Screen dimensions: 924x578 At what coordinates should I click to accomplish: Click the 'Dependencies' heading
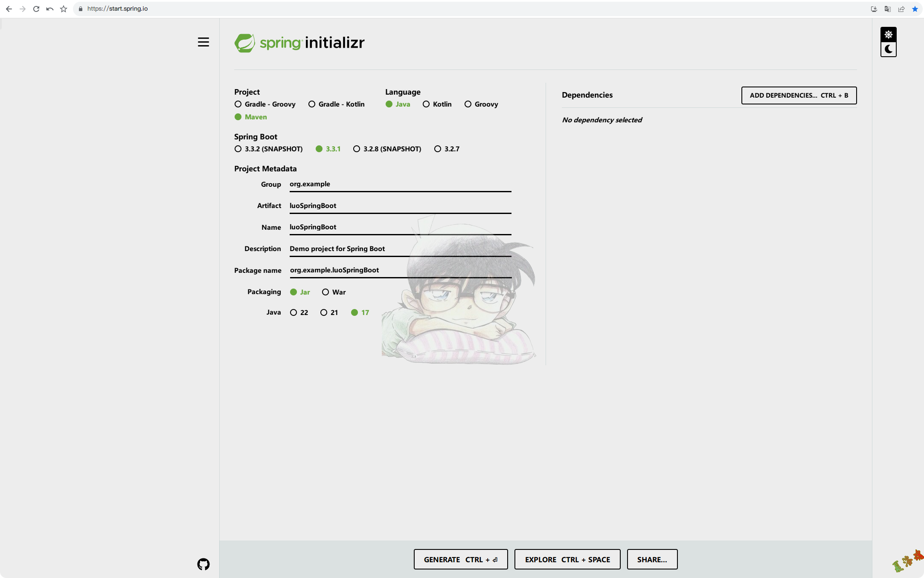[587, 95]
